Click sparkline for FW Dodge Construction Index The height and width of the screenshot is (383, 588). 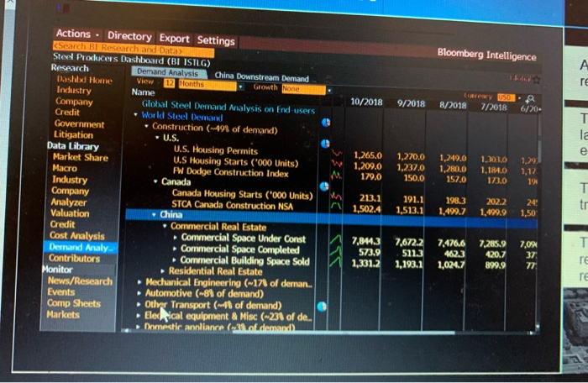[x=336, y=176]
